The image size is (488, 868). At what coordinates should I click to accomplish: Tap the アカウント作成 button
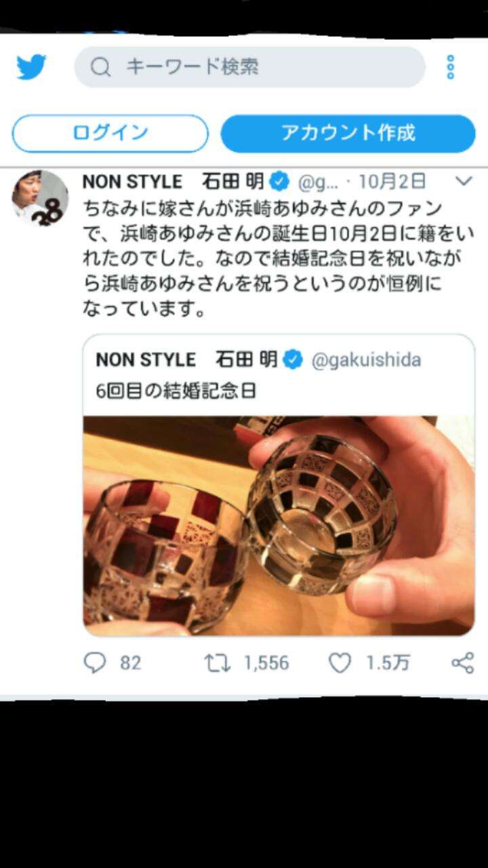(x=348, y=133)
